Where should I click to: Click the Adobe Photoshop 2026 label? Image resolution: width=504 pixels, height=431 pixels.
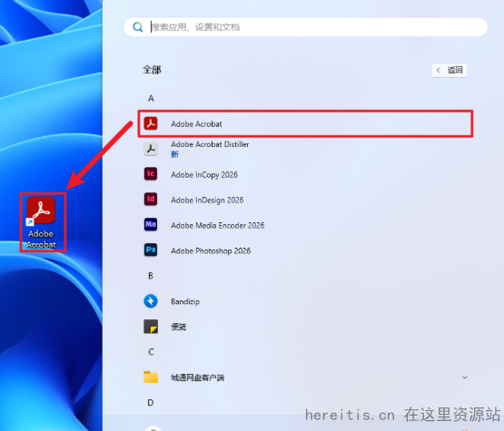(211, 250)
